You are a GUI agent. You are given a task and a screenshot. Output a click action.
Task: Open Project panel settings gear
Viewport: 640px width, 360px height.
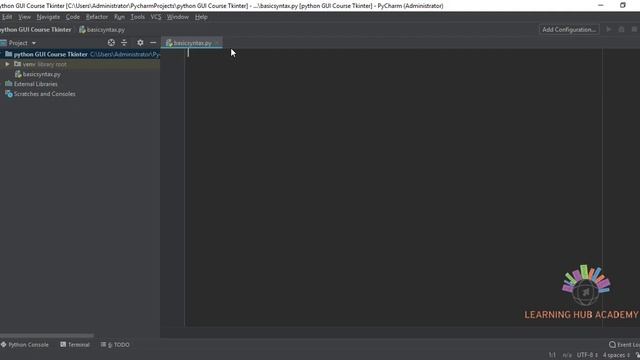tap(140, 42)
